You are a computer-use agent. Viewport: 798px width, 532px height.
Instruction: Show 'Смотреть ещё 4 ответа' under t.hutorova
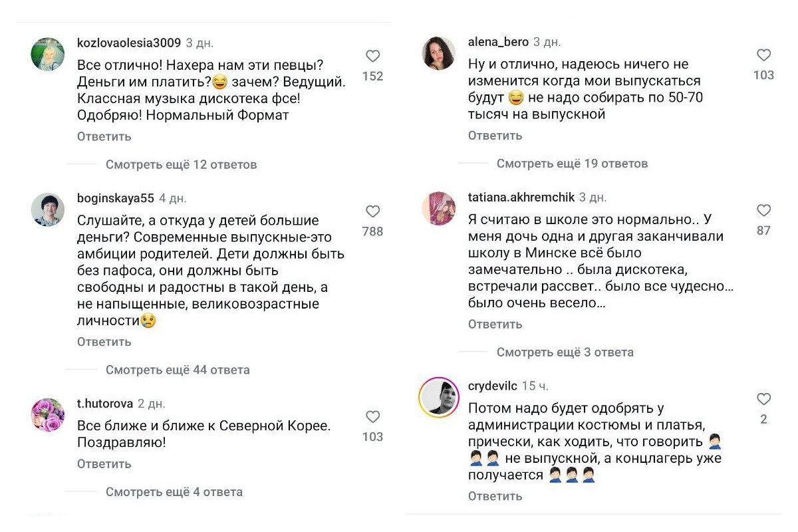pos(174,492)
